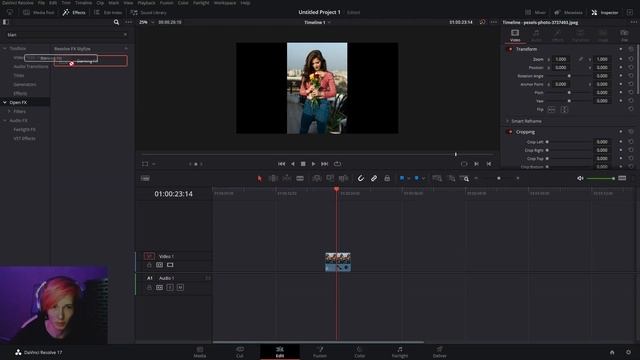Collapse the Open FX tree node
The width and height of the screenshot is (640, 360).
(x=5, y=102)
